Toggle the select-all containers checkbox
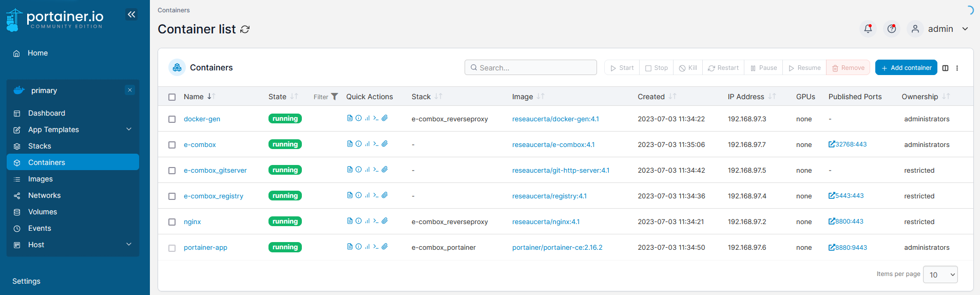The height and width of the screenshot is (295, 980). coord(172,97)
